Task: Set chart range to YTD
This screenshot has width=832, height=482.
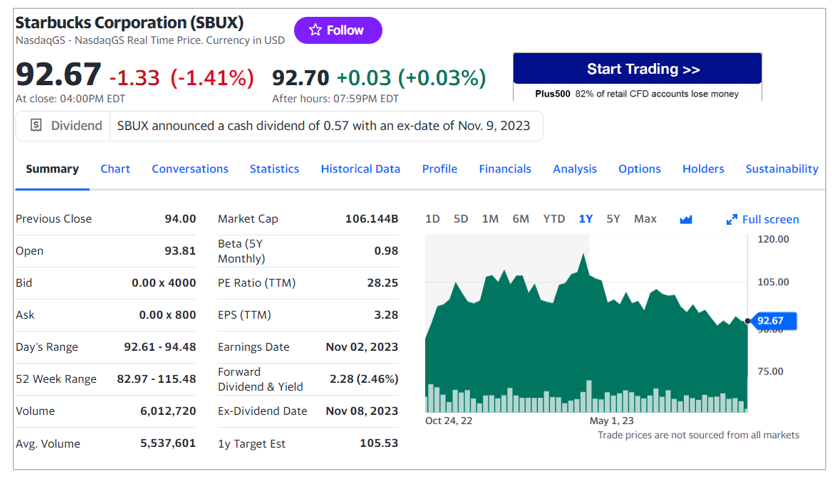Action: click(x=554, y=219)
